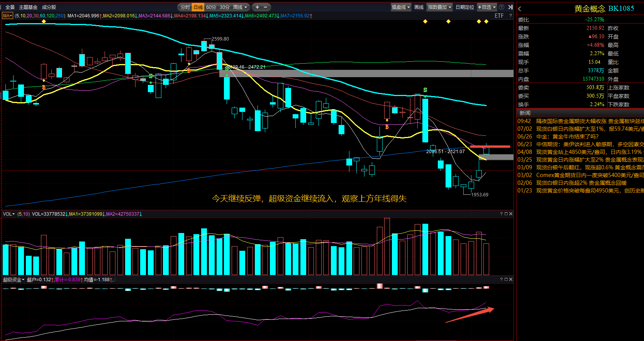Click the 画线 drawing button
Screen dimensions: 644x341
pyautogui.click(x=419, y=7)
